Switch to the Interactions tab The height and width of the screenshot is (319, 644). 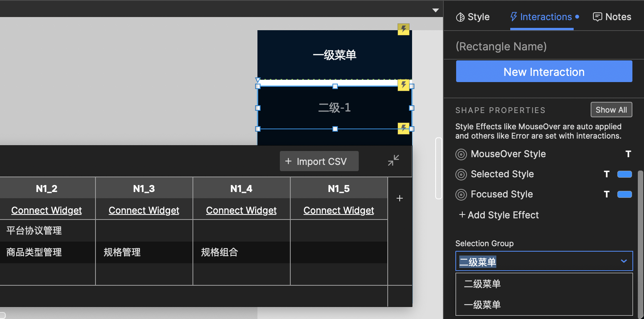pyautogui.click(x=545, y=17)
